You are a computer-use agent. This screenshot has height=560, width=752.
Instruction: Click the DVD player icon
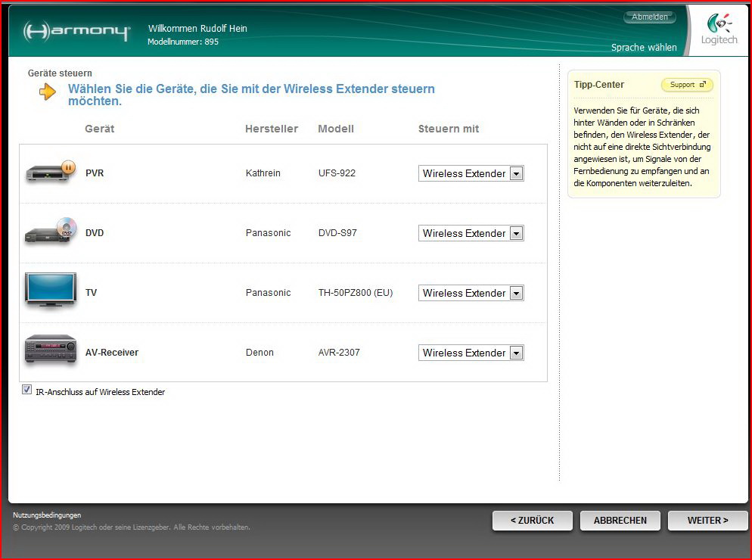pos(50,232)
